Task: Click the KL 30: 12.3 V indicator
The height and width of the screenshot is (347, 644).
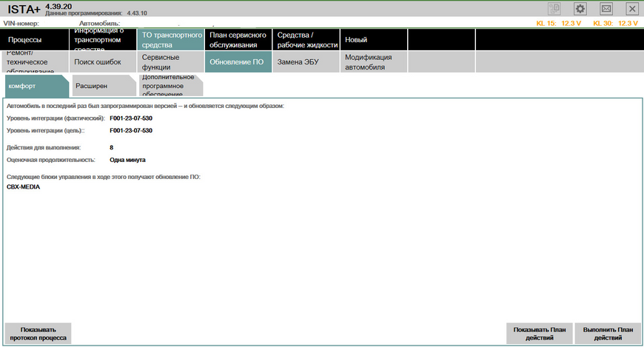Action: click(x=615, y=24)
